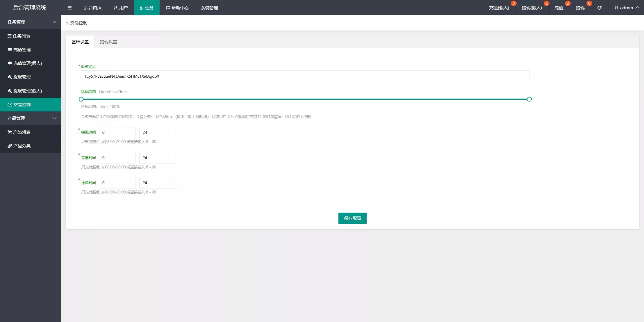This screenshot has width=644, height=322.
Task: Click the right handle of 匹配范围 slider
Action: (x=529, y=99)
